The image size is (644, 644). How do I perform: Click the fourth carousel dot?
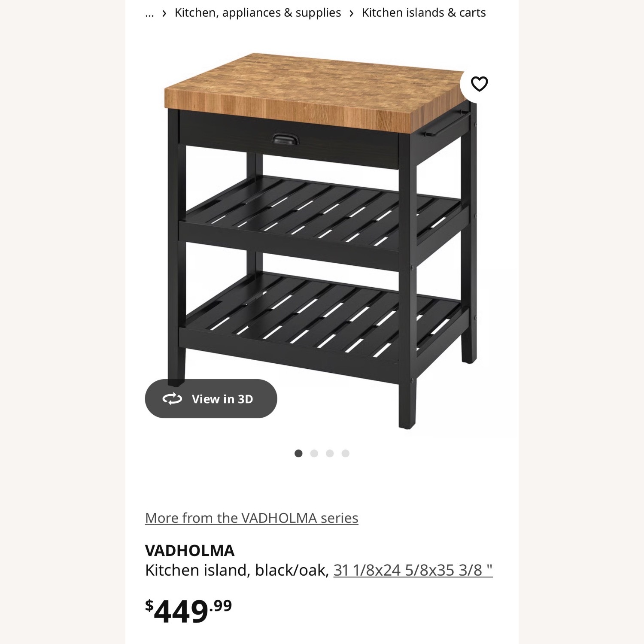pyautogui.click(x=346, y=453)
